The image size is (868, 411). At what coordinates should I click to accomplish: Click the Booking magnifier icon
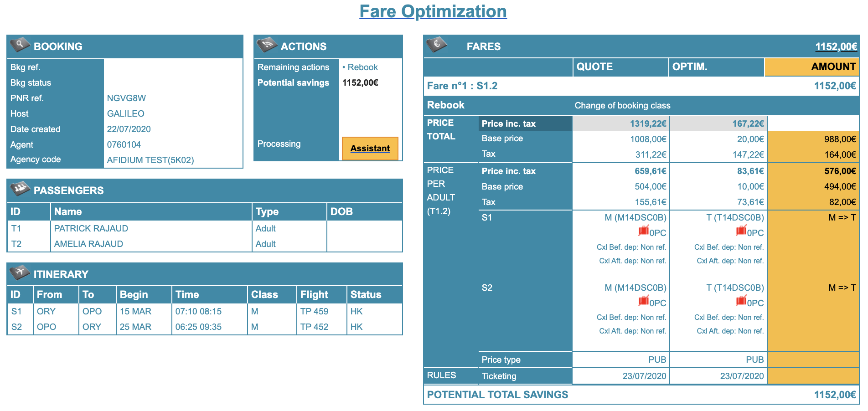(x=20, y=45)
